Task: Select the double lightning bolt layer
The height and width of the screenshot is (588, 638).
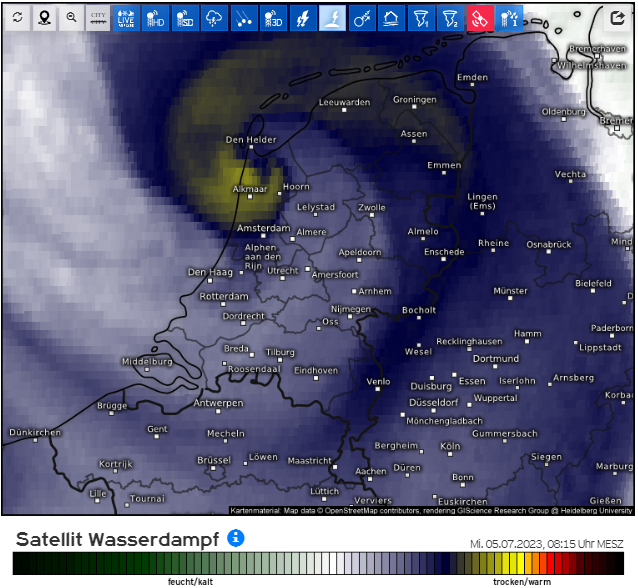Action: [303, 18]
